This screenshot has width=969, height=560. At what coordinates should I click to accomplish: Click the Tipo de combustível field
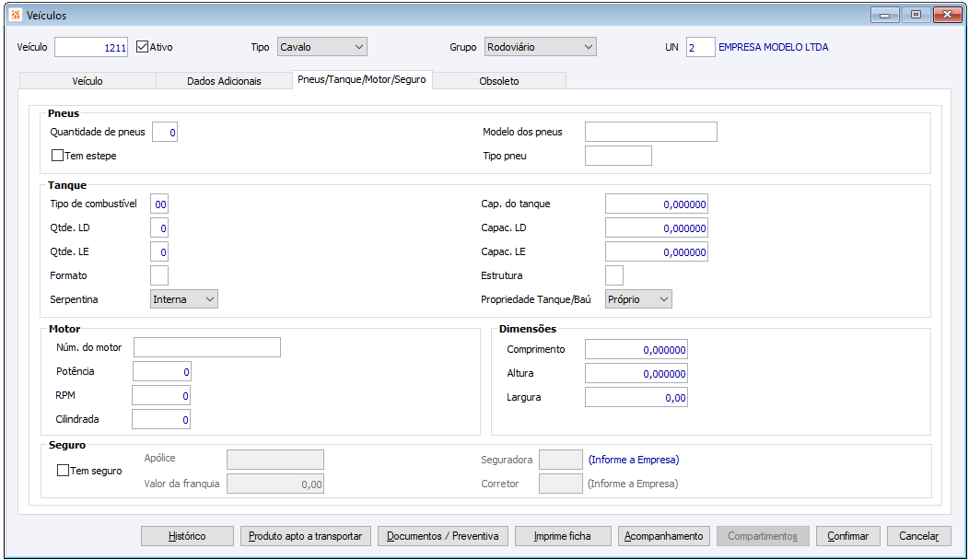[159, 204]
